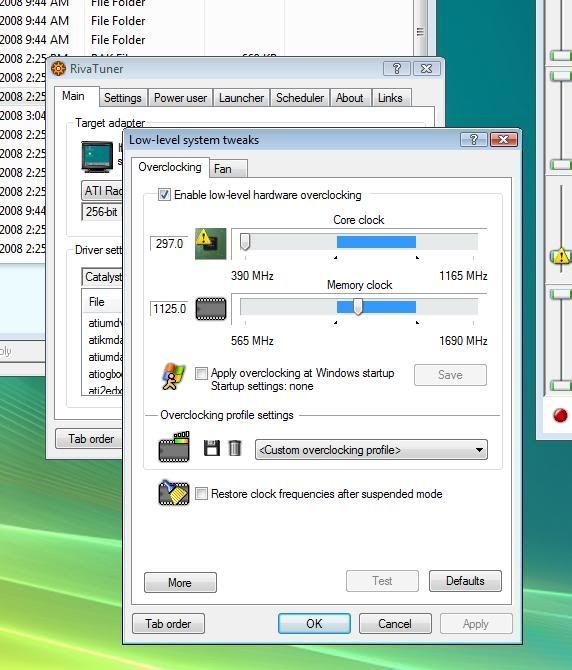The width and height of the screenshot is (572, 670).
Task: Click top slider handle in right panel
Action: pos(560,56)
